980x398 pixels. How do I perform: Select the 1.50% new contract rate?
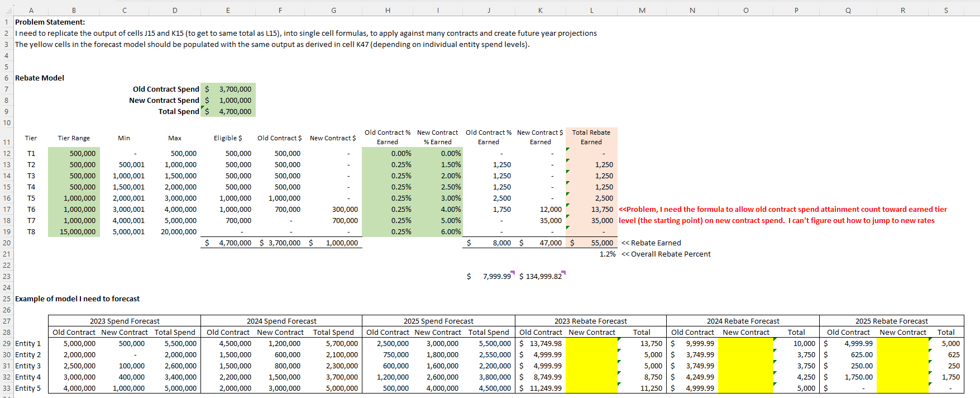[438, 164]
